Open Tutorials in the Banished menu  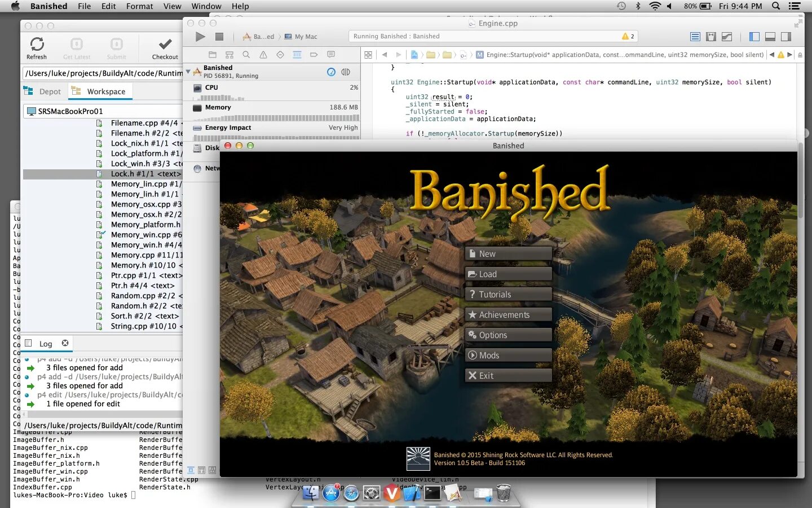[509, 295]
